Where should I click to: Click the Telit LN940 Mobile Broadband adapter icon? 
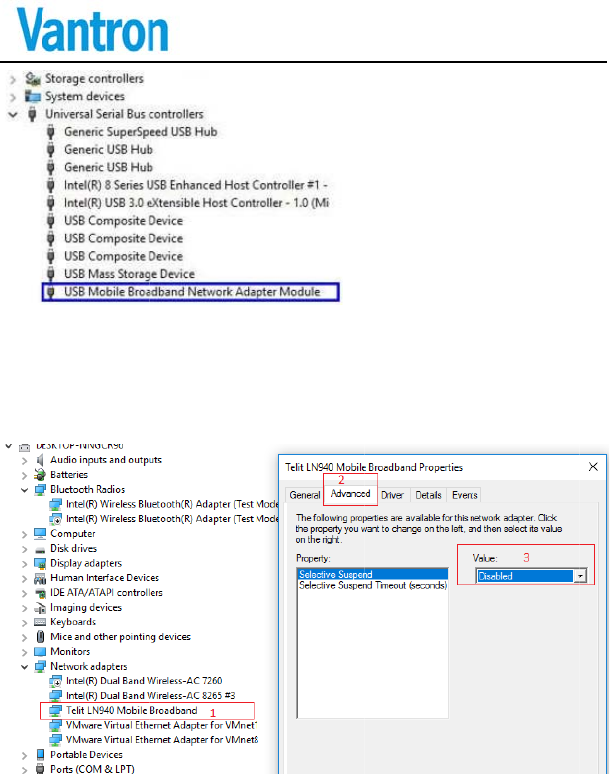[56, 711]
